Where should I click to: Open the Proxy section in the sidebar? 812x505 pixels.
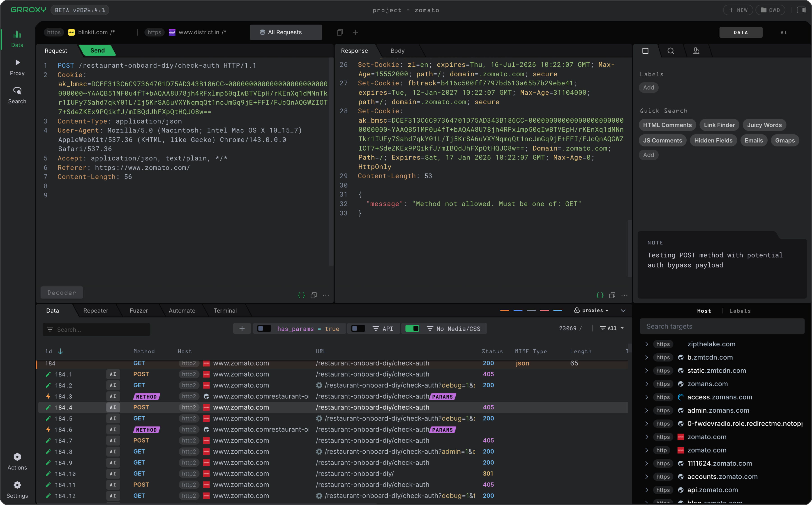[17, 67]
